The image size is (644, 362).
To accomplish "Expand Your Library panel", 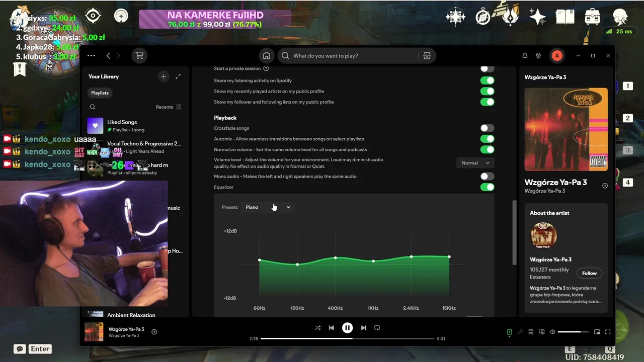I will pyautogui.click(x=178, y=76).
